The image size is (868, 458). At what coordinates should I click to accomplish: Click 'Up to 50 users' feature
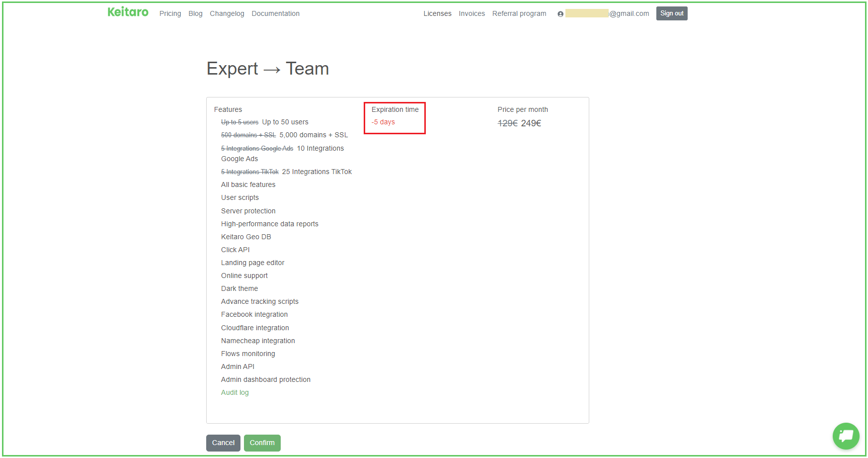pyautogui.click(x=285, y=122)
